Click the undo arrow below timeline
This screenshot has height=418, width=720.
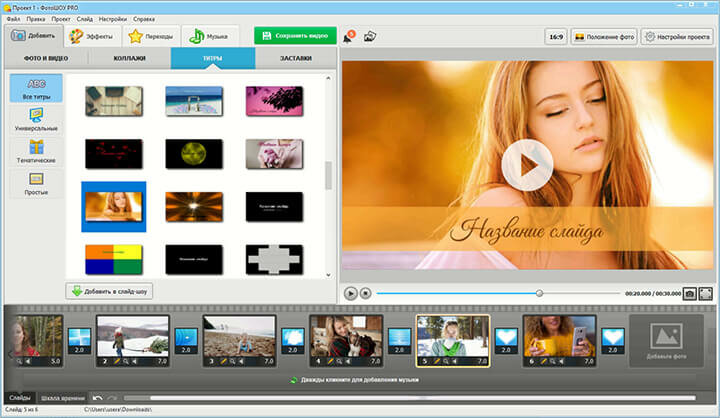click(x=98, y=398)
